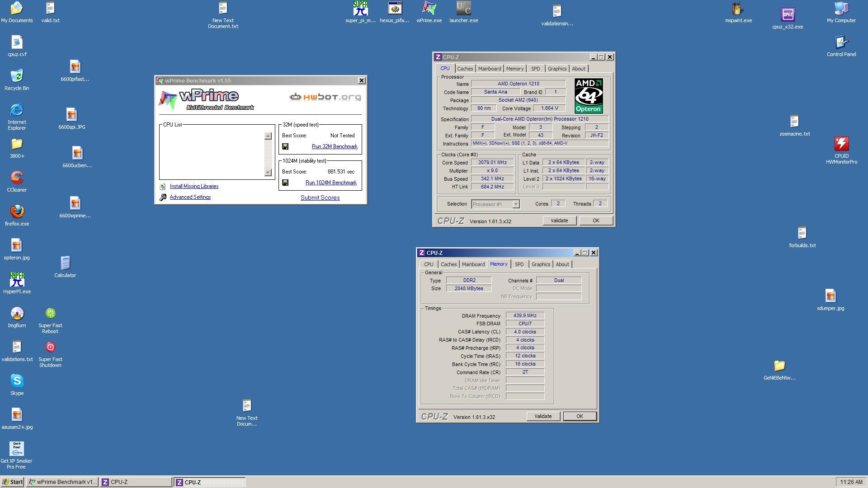This screenshot has width=868, height=488.
Task: Click Run 1024M Benchmark link
Action: point(331,183)
